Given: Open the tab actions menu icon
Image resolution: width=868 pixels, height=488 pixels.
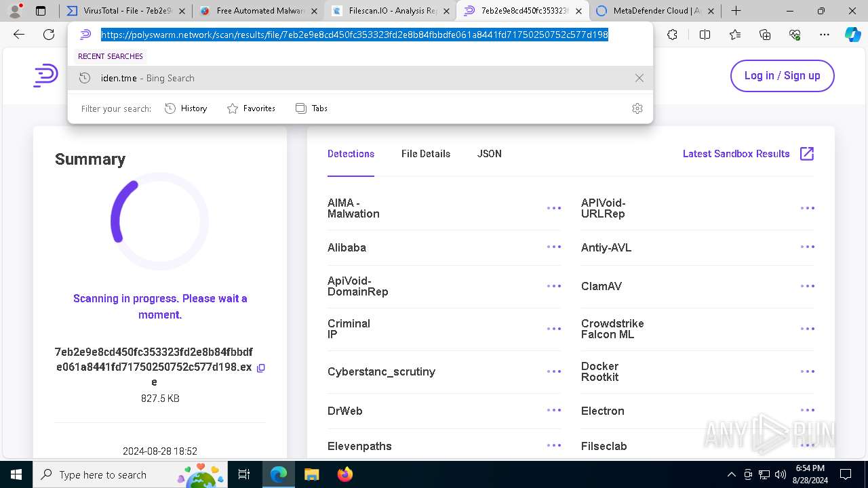Looking at the screenshot, I should tap(41, 11).
